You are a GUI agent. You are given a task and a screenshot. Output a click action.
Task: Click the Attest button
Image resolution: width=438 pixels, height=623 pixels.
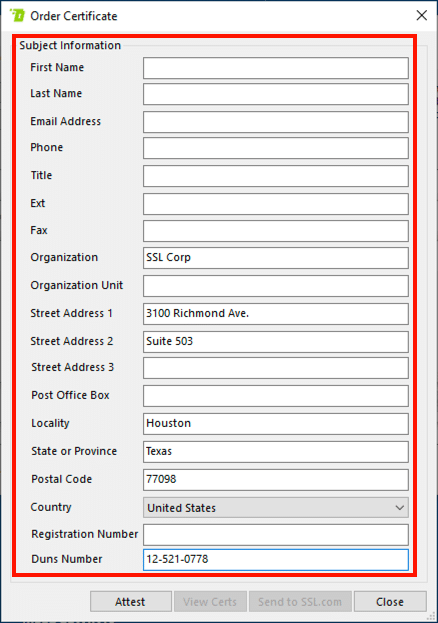[x=131, y=602]
